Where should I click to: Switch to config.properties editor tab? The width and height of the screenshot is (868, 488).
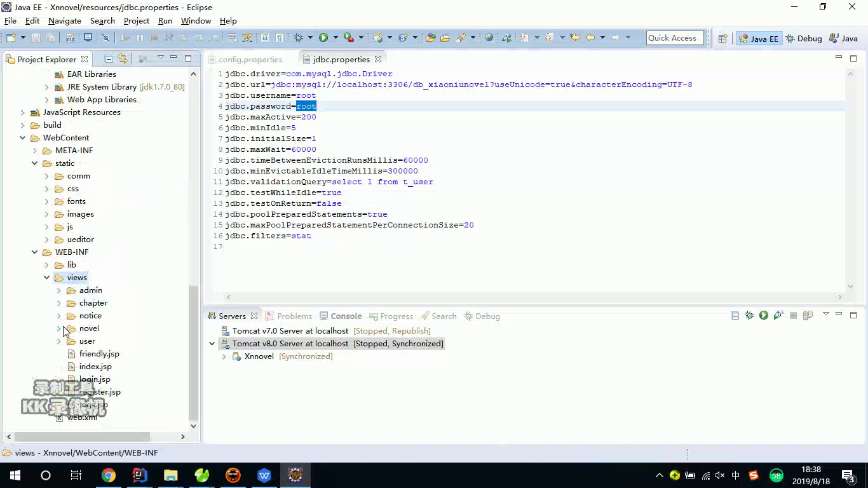point(245,59)
